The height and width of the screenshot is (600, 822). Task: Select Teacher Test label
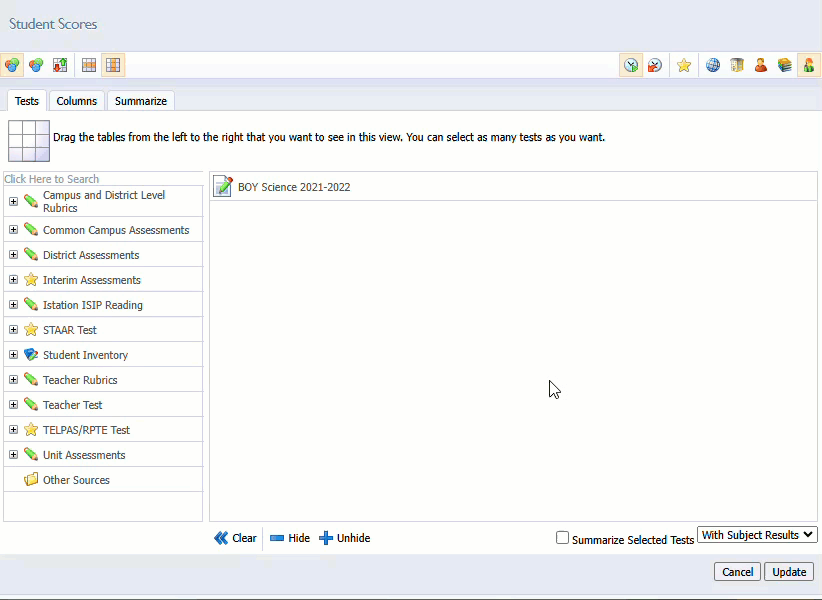72,405
